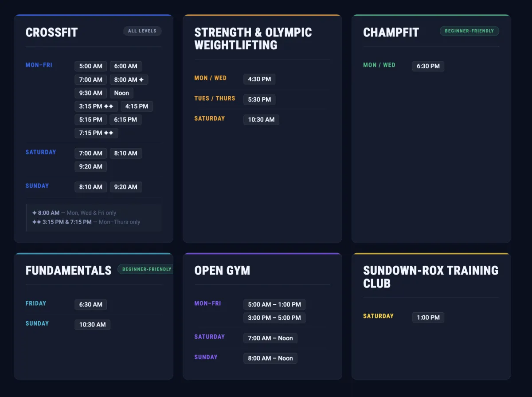Image resolution: width=532 pixels, height=397 pixels.
Task: Click the Strength Mon/Wed 4:30 PM slot
Action: point(259,79)
